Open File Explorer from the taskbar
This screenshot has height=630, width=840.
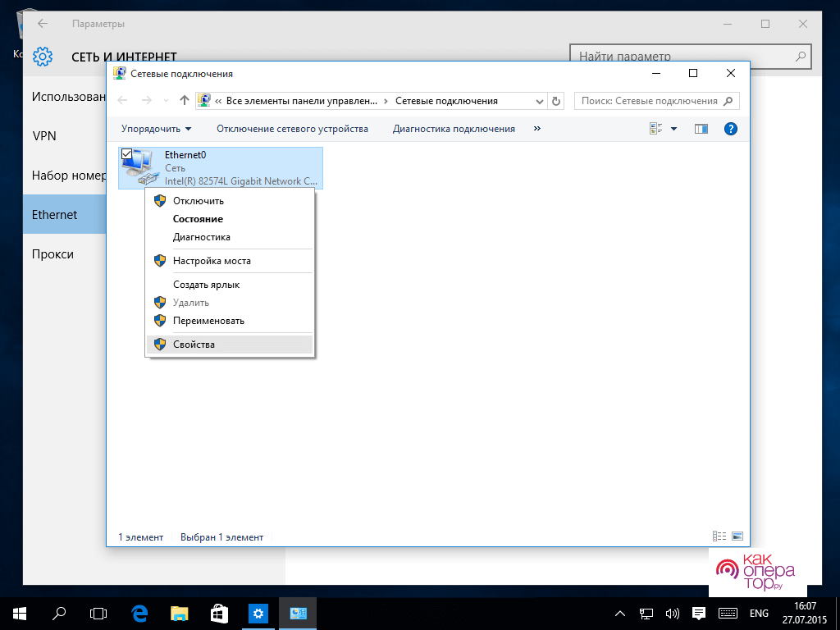click(x=180, y=613)
